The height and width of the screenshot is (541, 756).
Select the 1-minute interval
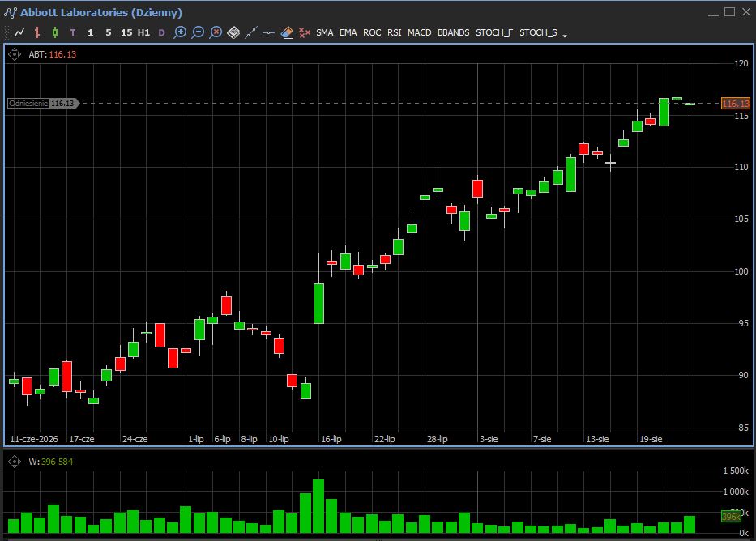pyautogui.click(x=90, y=32)
